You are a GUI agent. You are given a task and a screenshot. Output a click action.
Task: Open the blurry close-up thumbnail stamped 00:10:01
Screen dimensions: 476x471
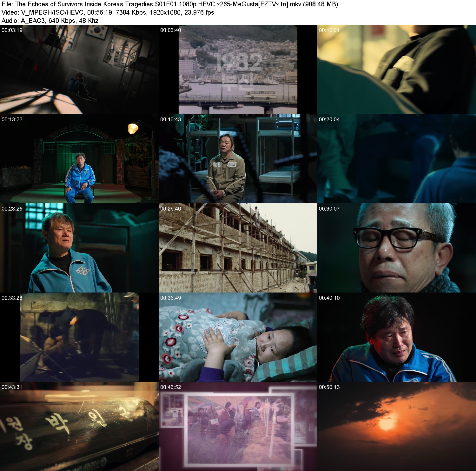pos(397,69)
